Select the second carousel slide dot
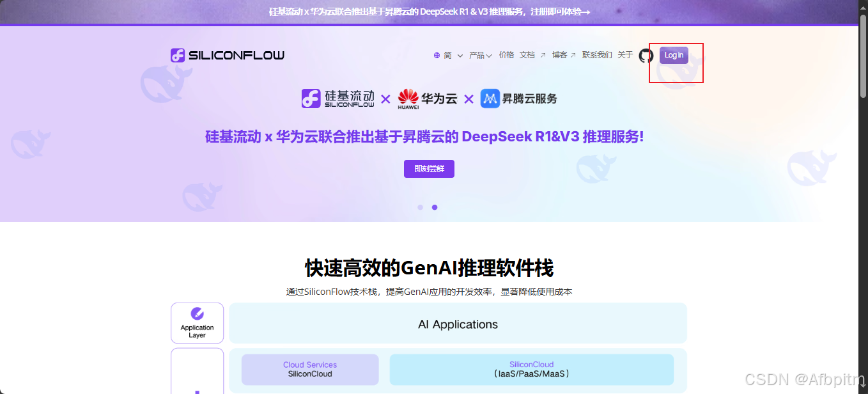 click(x=435, y=207)
